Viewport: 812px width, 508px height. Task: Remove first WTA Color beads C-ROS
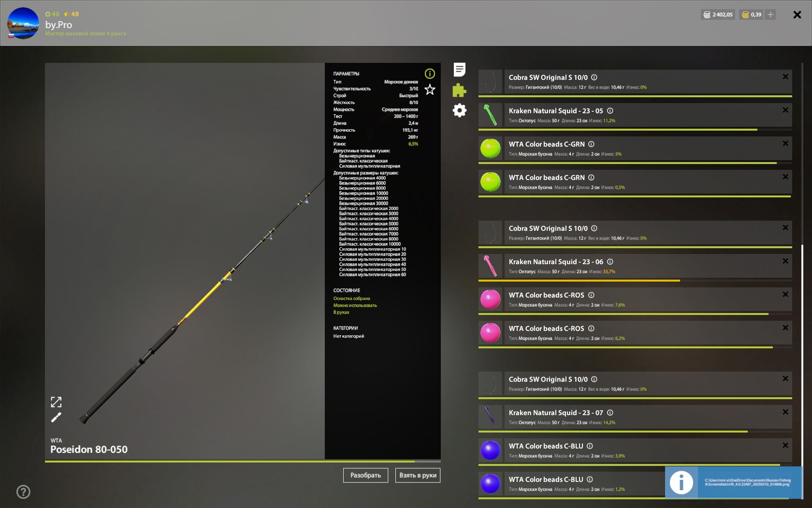tap(785, 294)
